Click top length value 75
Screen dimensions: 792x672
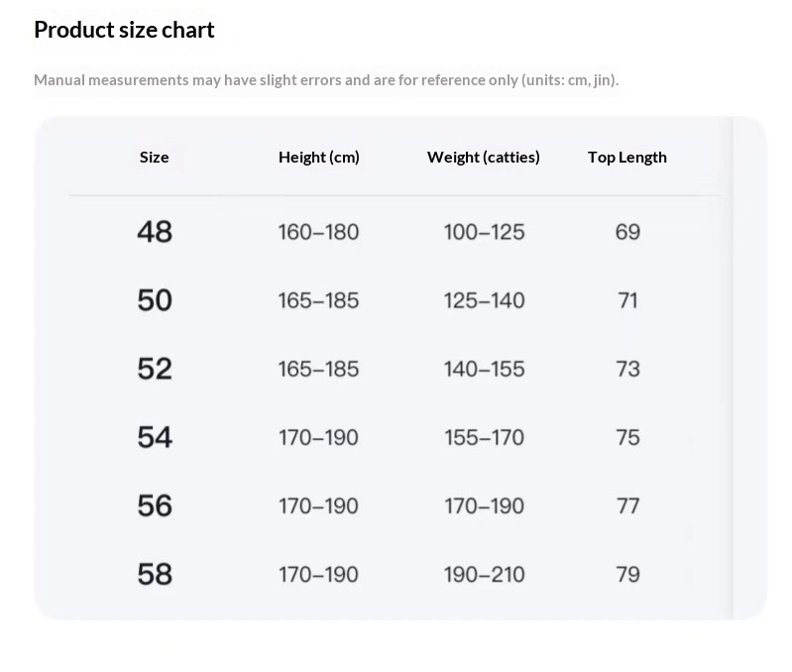627,438
